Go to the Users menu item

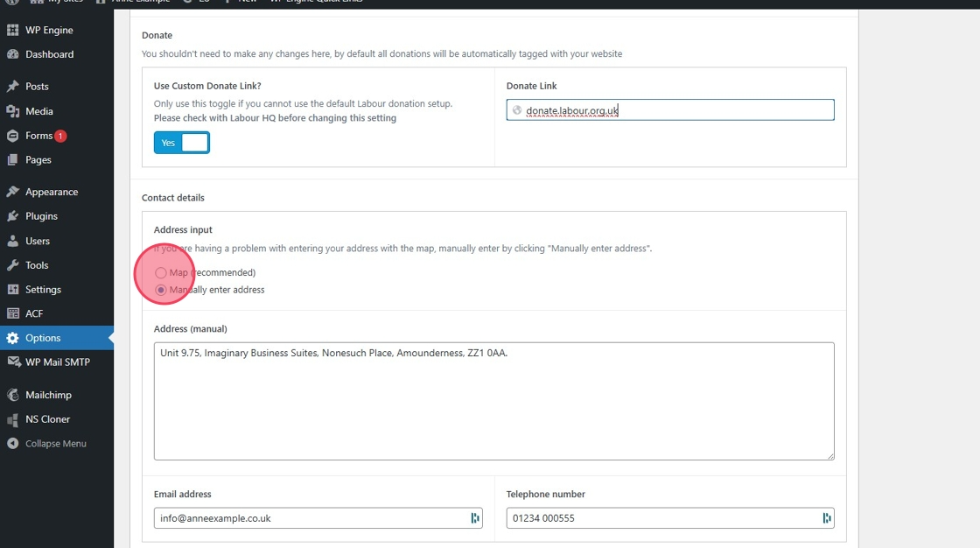tap(38, 241)
